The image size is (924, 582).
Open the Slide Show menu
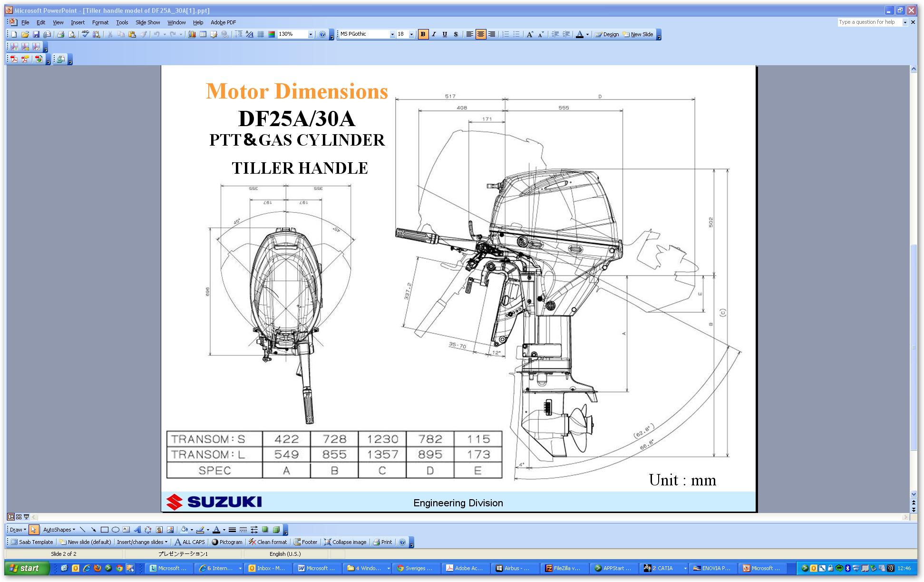point(147,22)
